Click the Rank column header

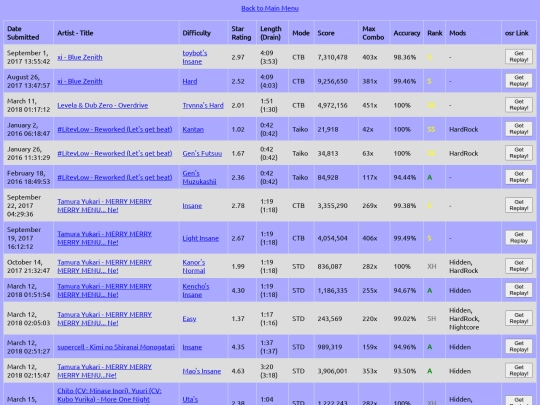[x=435, y=33]
